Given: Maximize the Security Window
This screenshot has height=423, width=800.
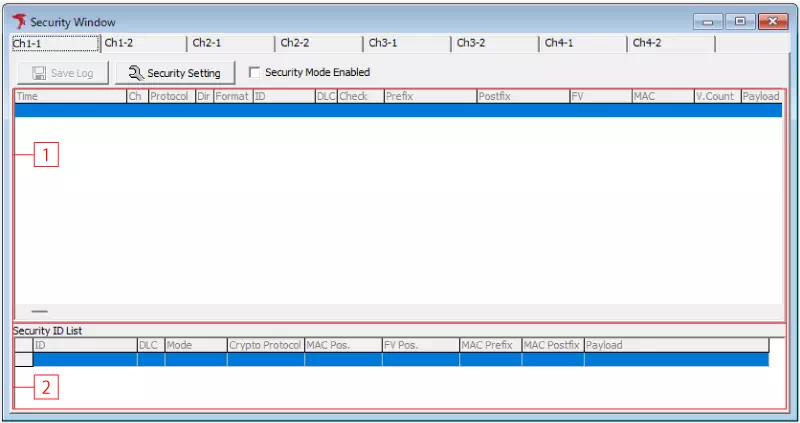Looking at the screenshot, I should click(x=740, y=22).
